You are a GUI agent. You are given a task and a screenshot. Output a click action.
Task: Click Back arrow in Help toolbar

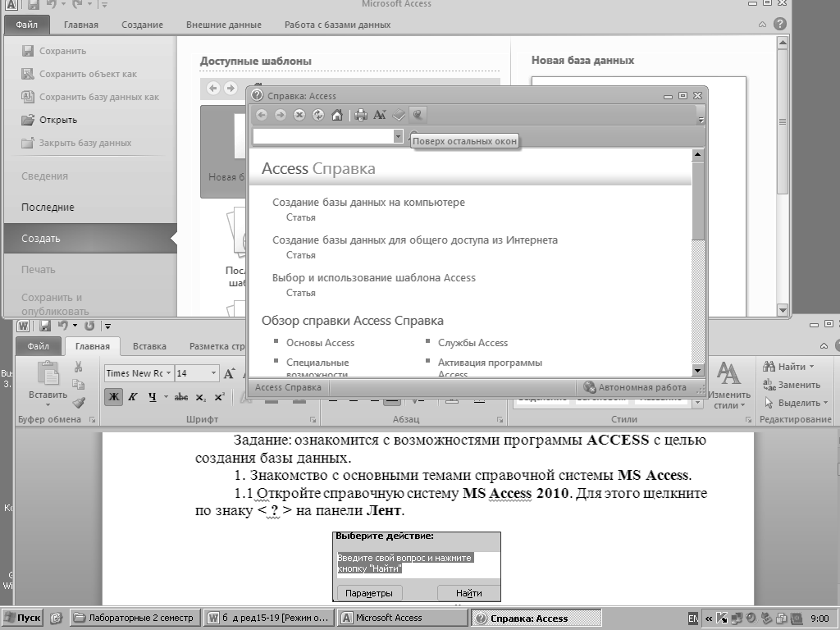tap(262, 115)
